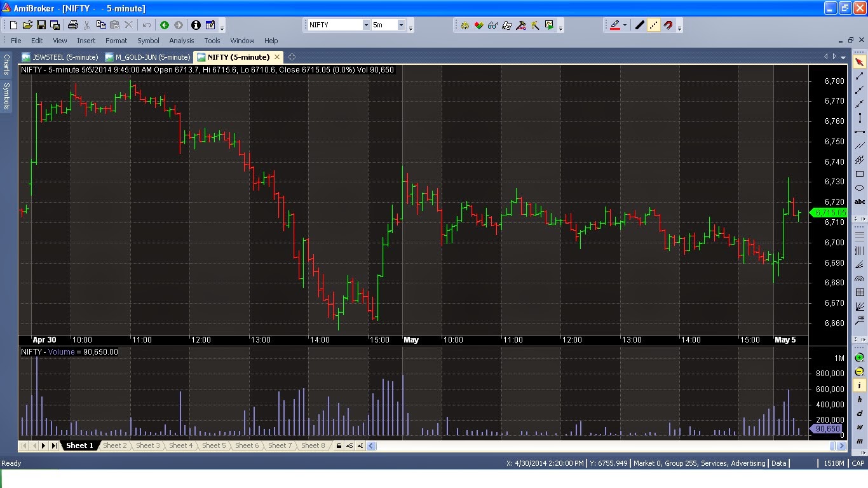This screenshot has height=488, width=868.
Task: Click the binoculars symbol finder icon
Action: click(x=492, y=25)
